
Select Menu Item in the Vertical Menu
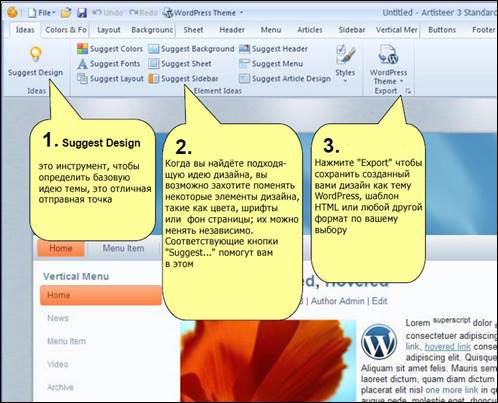click(x=66, y=341)
